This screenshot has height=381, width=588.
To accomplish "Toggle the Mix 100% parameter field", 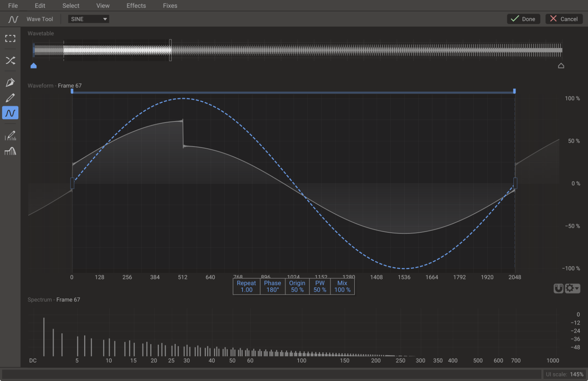I will 342,286.
